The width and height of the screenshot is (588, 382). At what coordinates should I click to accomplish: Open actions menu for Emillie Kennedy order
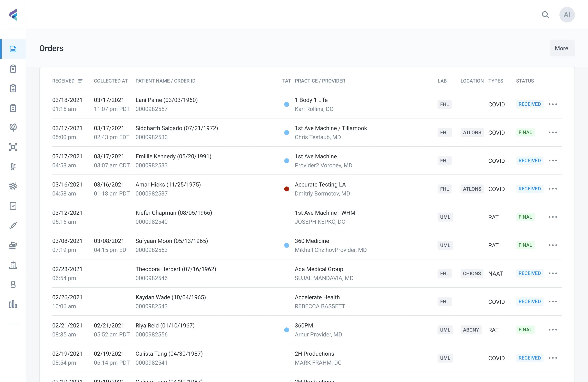tap(553, 161)
